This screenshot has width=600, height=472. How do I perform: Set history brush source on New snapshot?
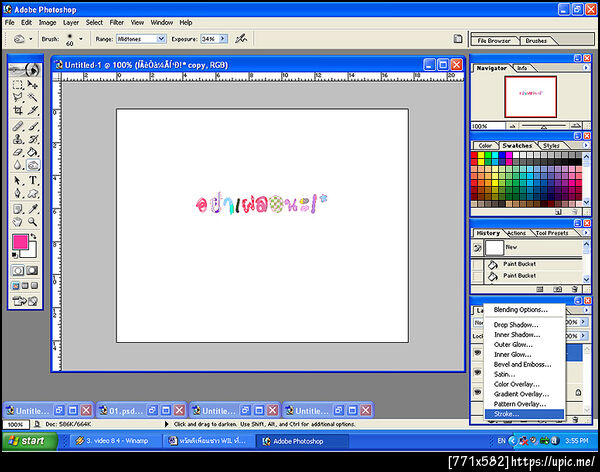pyautogui.click(x=477, y=248)
